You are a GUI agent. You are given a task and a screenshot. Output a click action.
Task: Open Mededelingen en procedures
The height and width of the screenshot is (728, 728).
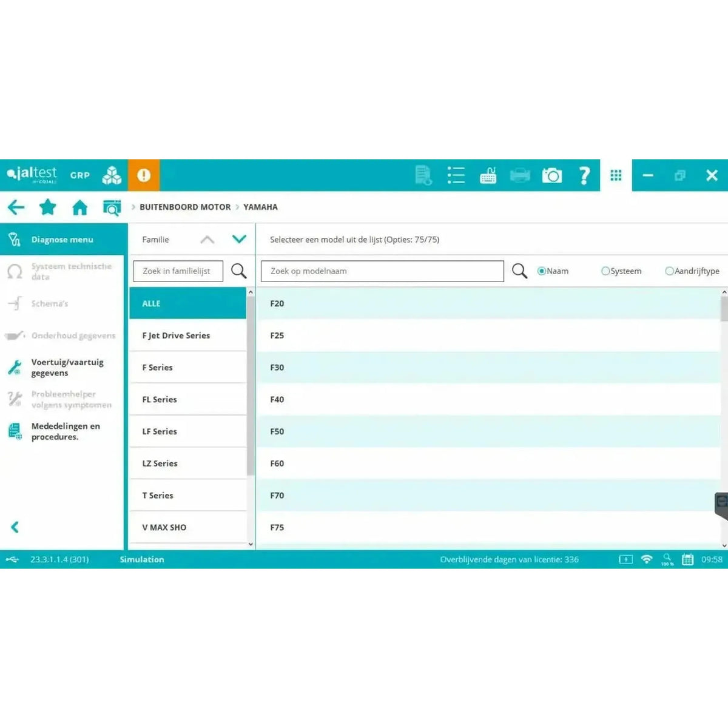62,431
